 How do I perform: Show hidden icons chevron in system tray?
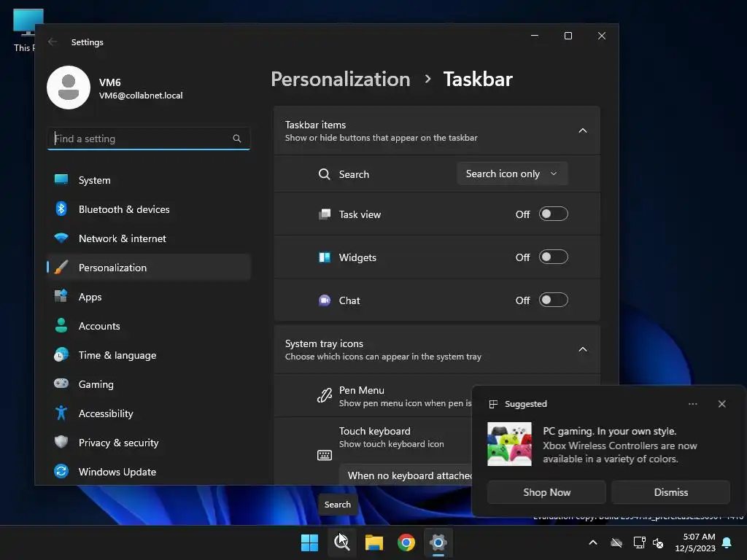pos(593,542)
